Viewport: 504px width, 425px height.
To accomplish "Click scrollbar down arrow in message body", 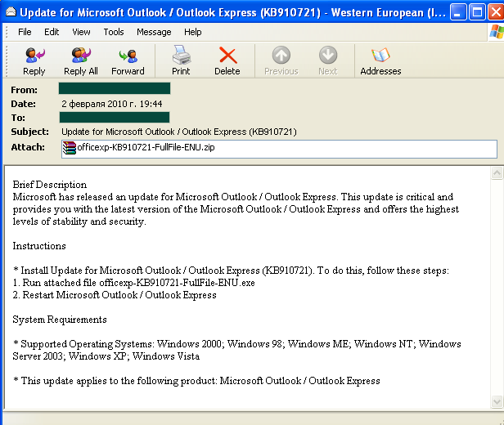I will [x=497, y=401].
